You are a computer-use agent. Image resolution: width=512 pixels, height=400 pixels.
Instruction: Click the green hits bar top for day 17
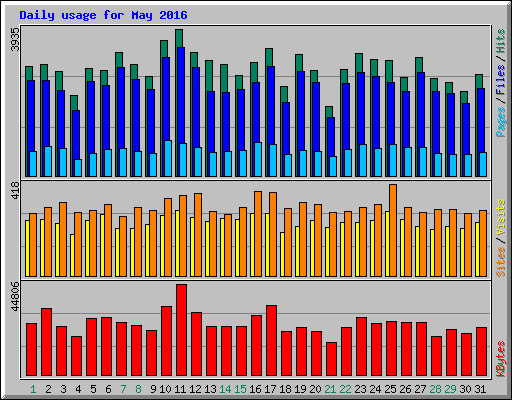269,57
